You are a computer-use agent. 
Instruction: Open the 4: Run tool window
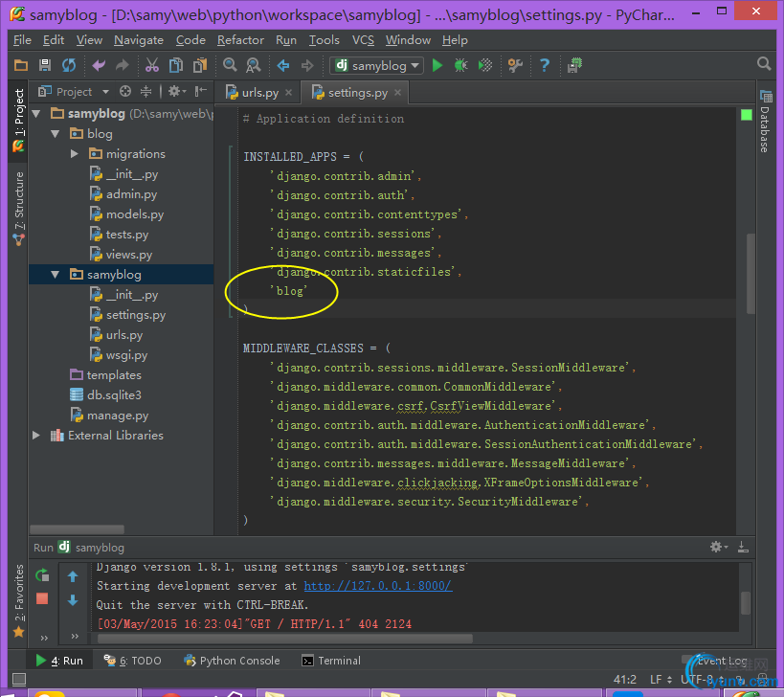click(59, 661)
